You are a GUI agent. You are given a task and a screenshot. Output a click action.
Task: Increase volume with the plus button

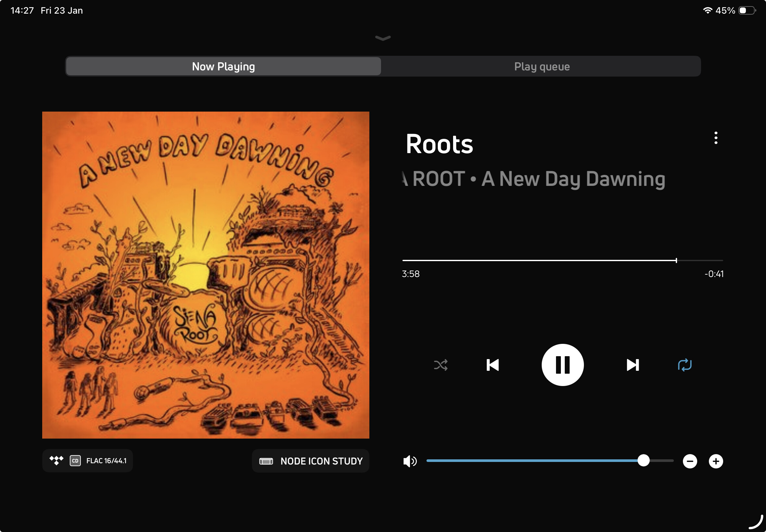tap(716, 461)
